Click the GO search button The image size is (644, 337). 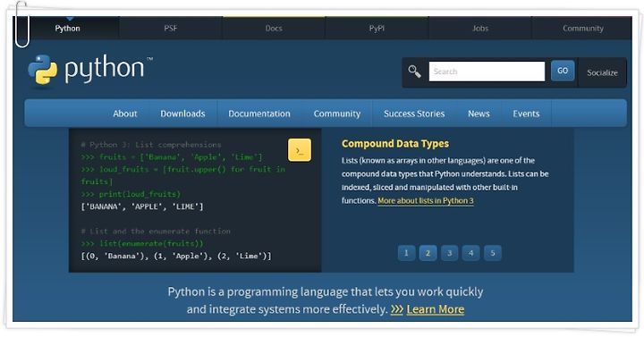point(563,71)
